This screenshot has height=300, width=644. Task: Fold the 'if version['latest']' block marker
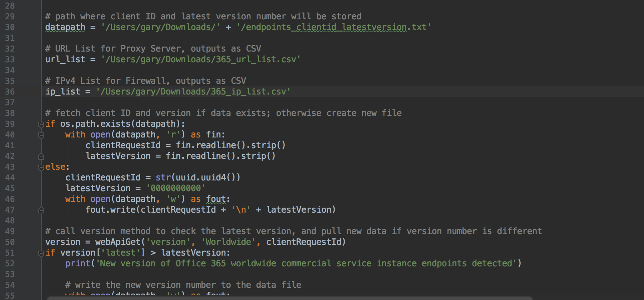click(41, 253)
